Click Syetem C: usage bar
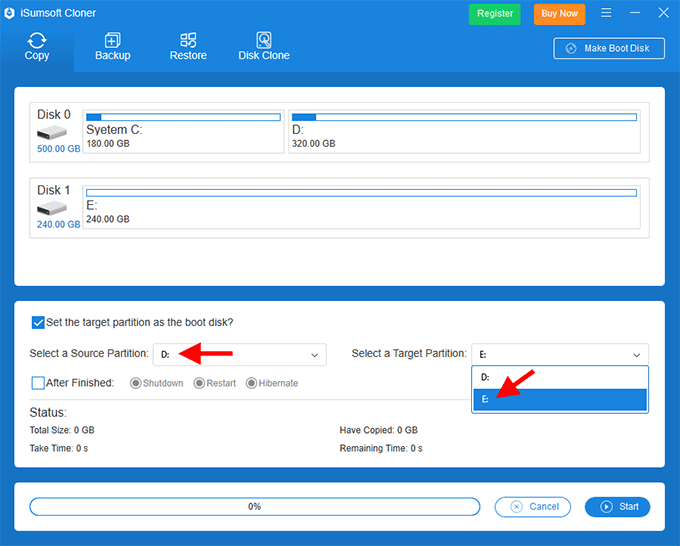The height and width of the screenshot is (546, 680). click(183, 117)
